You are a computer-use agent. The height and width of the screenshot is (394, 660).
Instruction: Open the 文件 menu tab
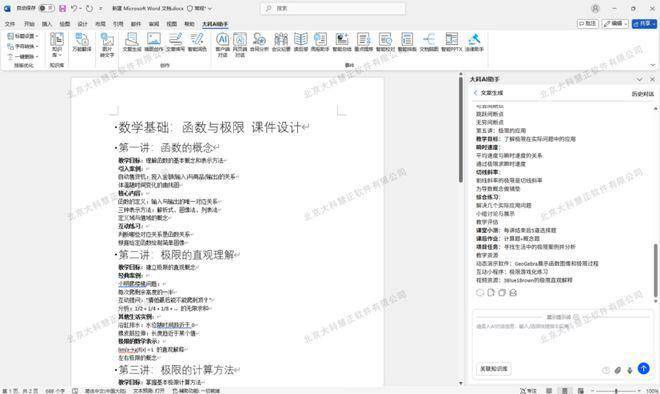pos(10,24)
